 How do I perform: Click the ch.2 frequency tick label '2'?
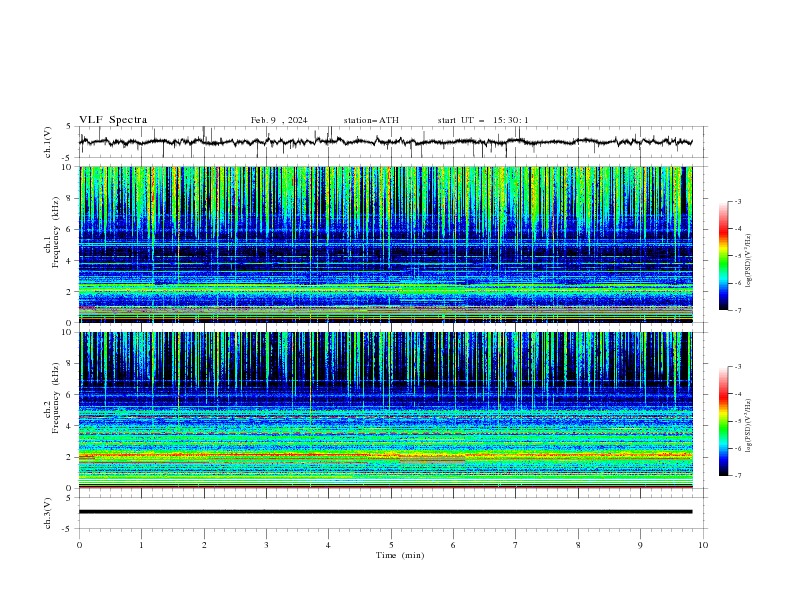[70, 457]
